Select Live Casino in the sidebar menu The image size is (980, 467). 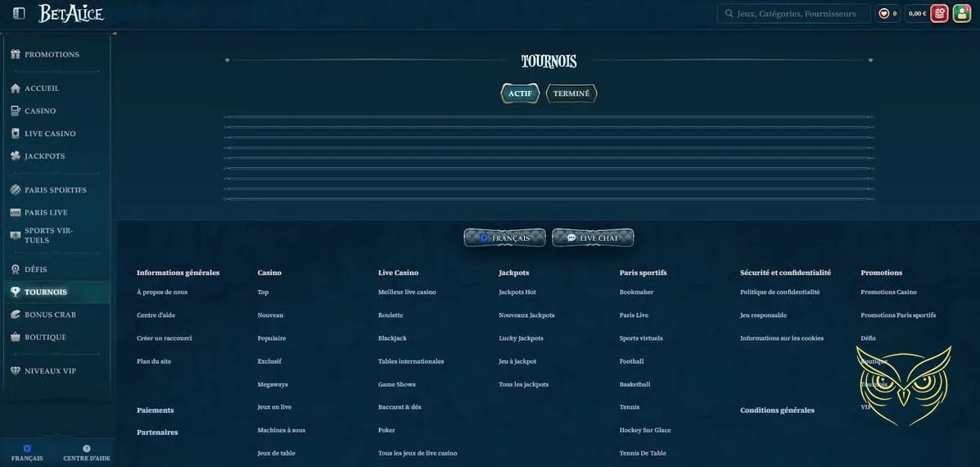(50, 134)
